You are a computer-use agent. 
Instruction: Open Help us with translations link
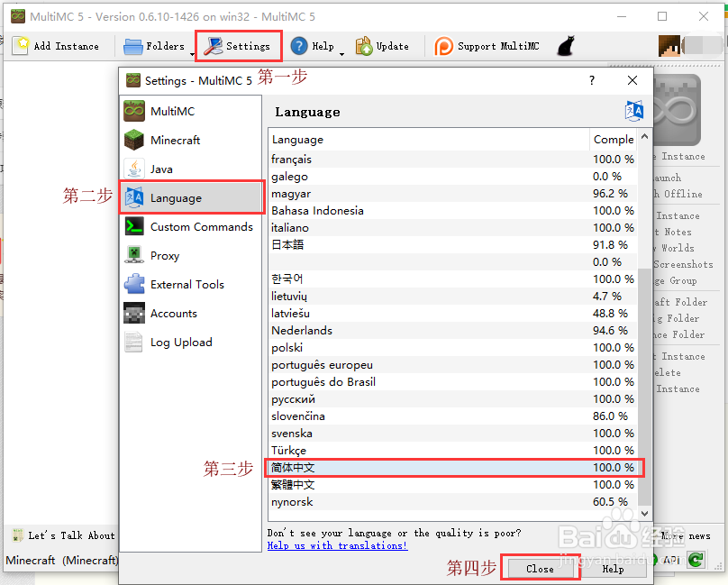tap(338, 545)
